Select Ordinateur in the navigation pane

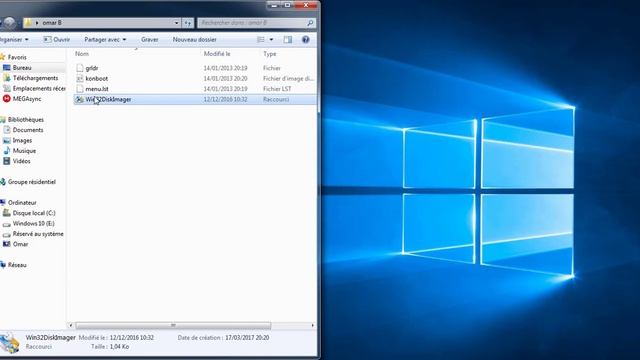click(22, 202)
